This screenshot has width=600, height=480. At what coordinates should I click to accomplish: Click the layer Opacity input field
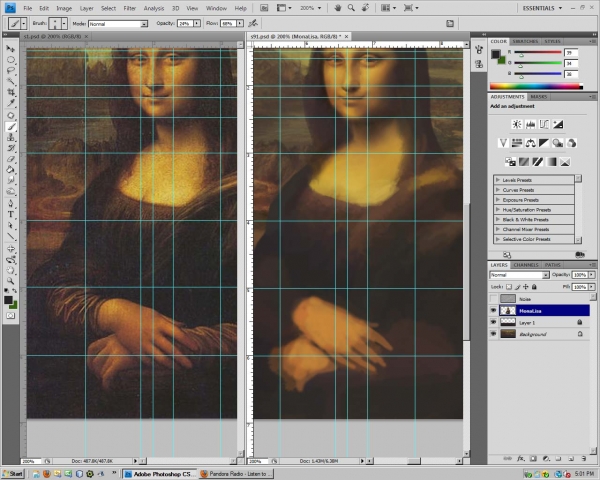click(580, 275)
